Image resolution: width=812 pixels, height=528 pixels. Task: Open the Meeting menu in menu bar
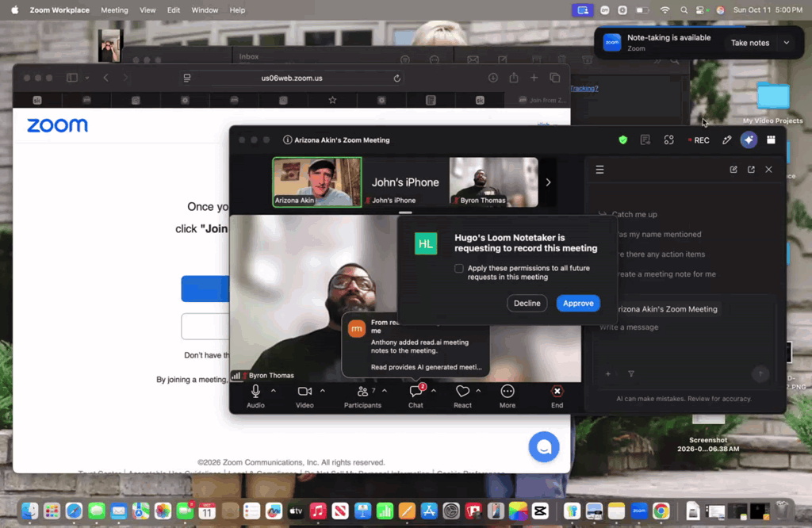(114, 10)
